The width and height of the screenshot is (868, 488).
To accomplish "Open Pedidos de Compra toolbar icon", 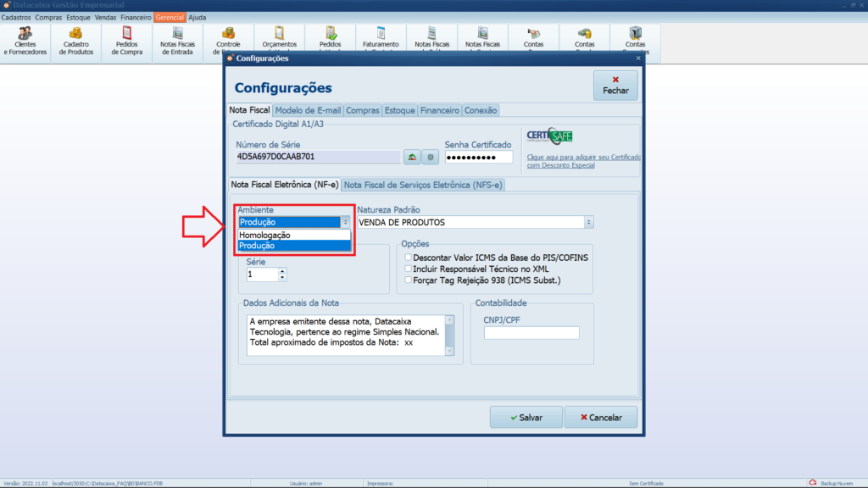I will (127, 42).
